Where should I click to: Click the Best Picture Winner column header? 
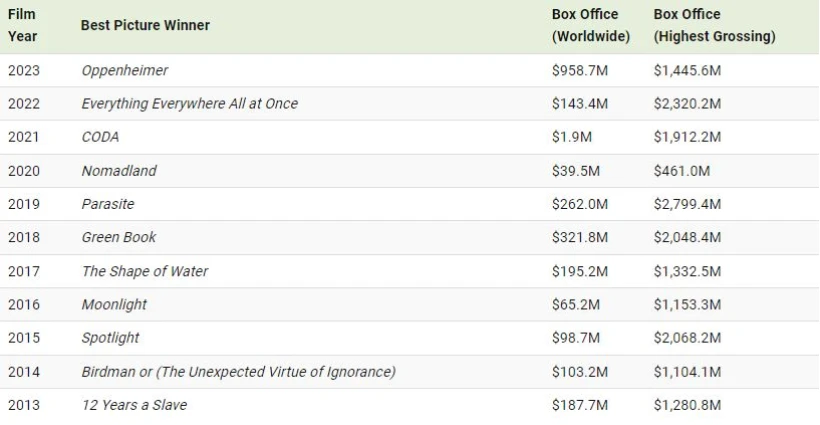[145, 25]
